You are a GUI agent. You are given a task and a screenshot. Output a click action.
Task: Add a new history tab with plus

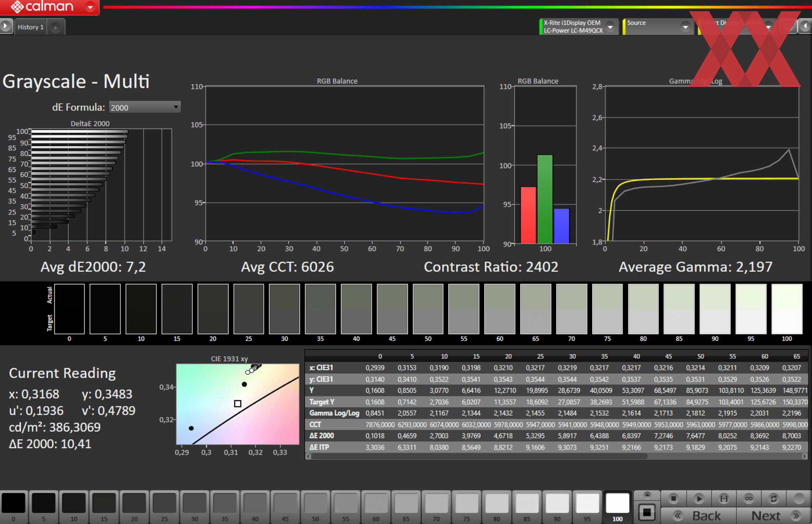coord(55,27)
